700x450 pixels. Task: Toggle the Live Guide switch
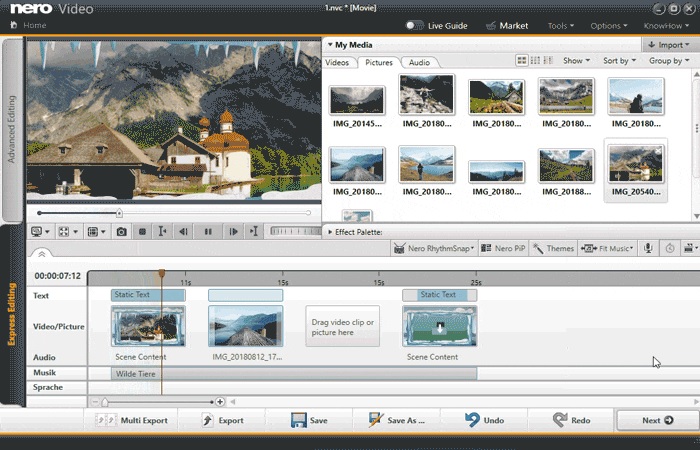pos(415,25)
